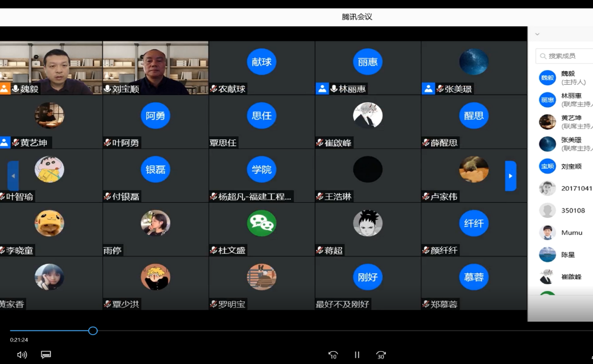Select the 醒思 avatar of 薛醒思

tap(474, 115)
